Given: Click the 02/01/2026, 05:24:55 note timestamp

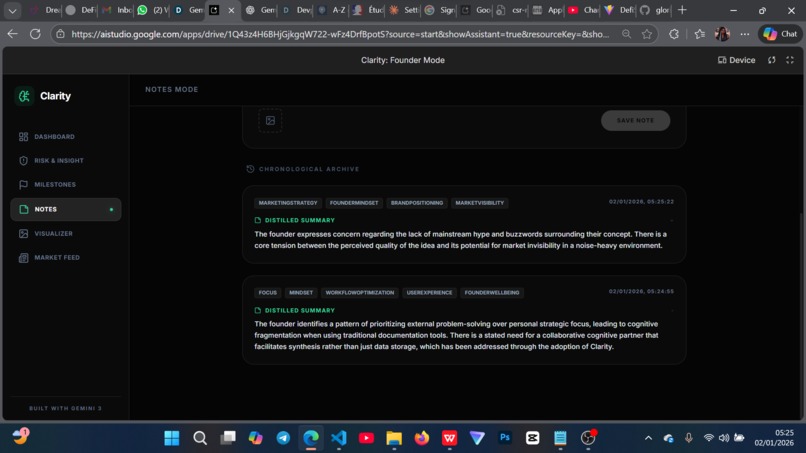Looking at the screenshot, I should pos(641,291).
